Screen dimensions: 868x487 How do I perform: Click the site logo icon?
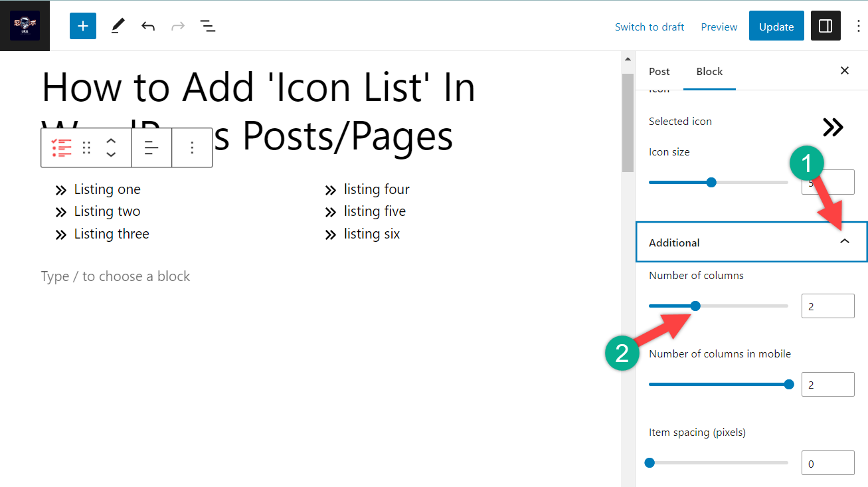25,26
